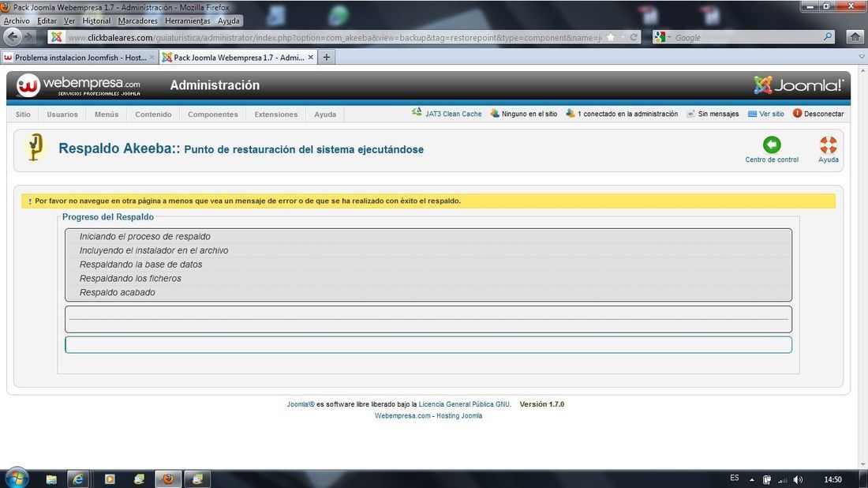The image size is (868, 488).
Task: Open the Sitio admin menu
Action: pos(23,114)
